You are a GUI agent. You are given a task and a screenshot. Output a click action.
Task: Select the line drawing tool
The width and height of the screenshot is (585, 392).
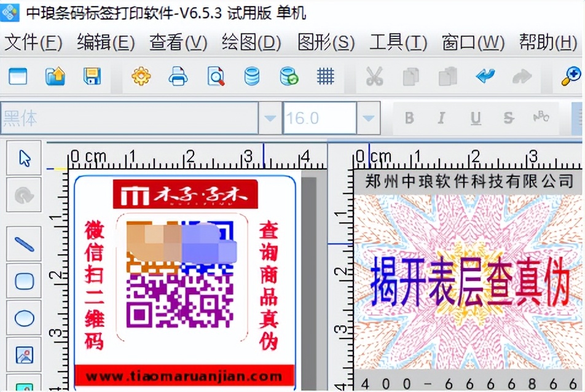click(23, 243)
